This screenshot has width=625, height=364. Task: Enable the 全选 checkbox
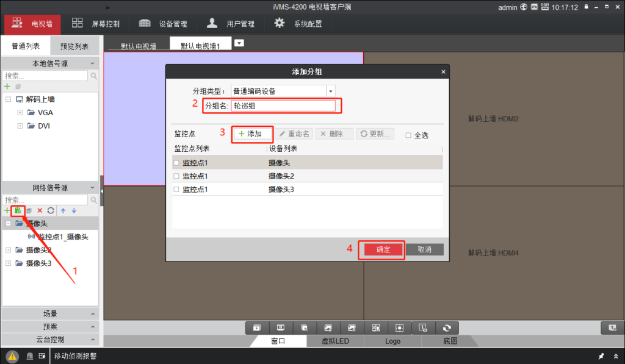point(408,135)
